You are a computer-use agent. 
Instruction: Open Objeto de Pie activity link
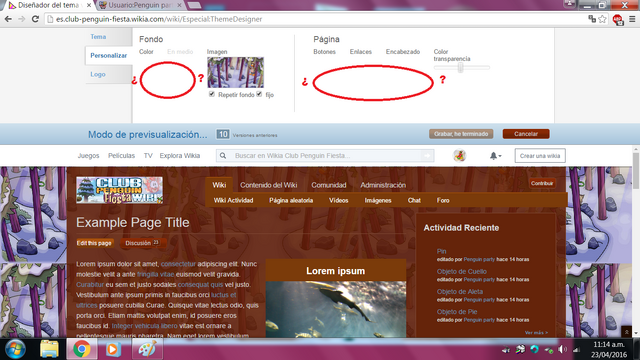tap(457, 311)
